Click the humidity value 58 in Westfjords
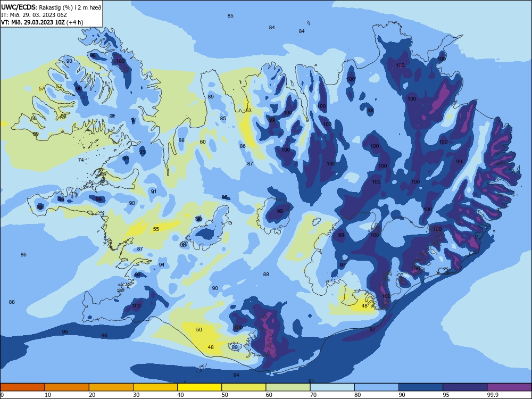This screenshot has width=532, height=399. click(x=63, y=117)
